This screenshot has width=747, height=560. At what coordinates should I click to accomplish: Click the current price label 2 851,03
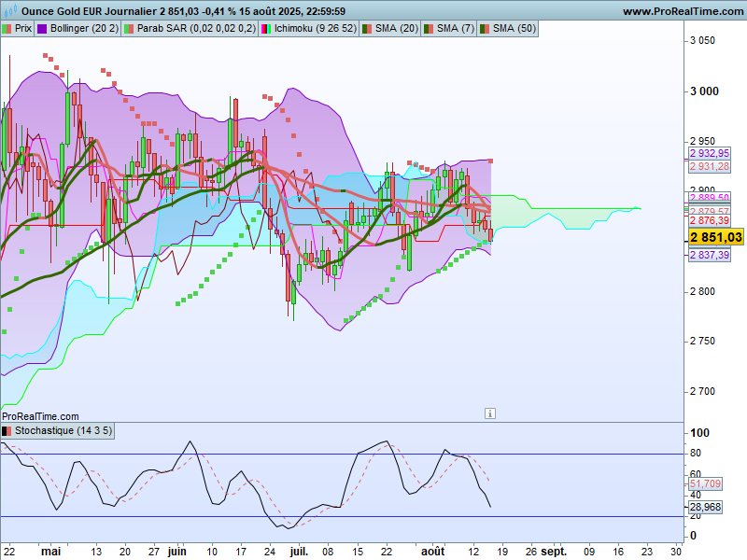tap(715, 238)
